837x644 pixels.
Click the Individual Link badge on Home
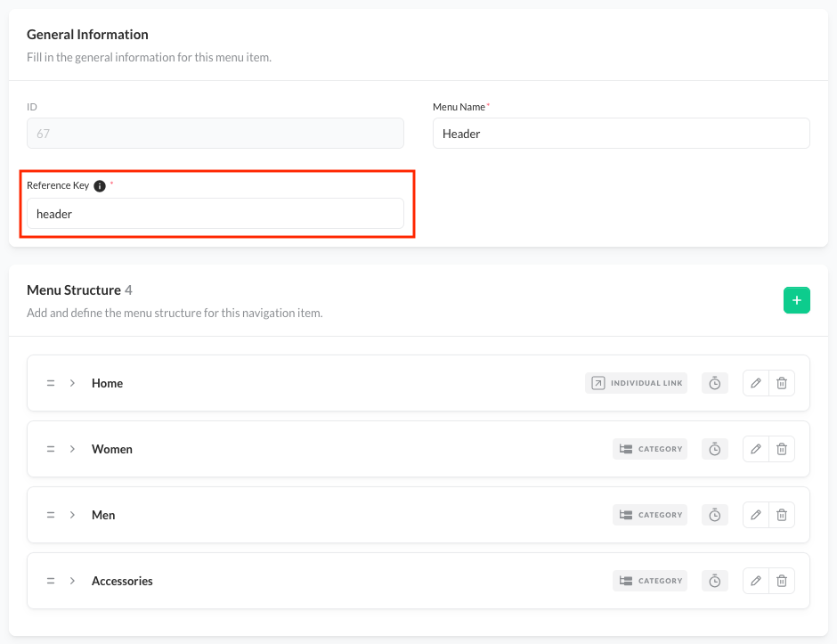coord(636,383)
